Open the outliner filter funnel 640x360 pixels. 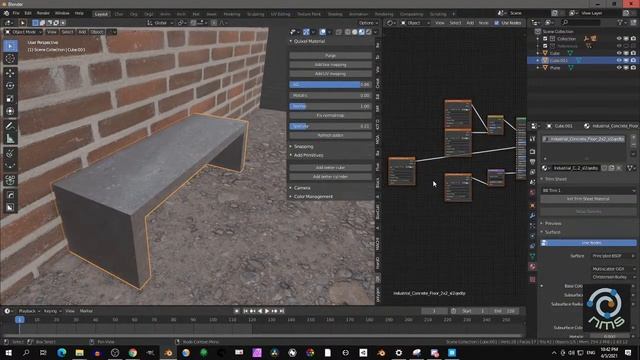pos(620,23)
